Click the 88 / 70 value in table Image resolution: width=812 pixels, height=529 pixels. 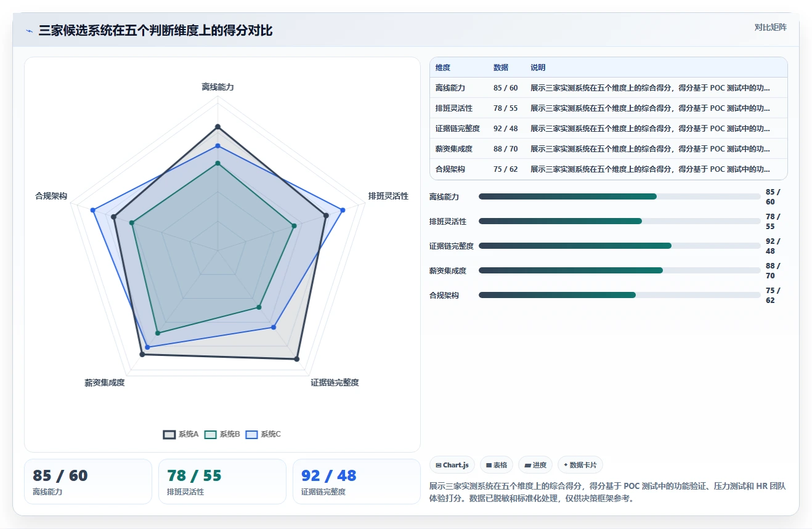point(506,149)
